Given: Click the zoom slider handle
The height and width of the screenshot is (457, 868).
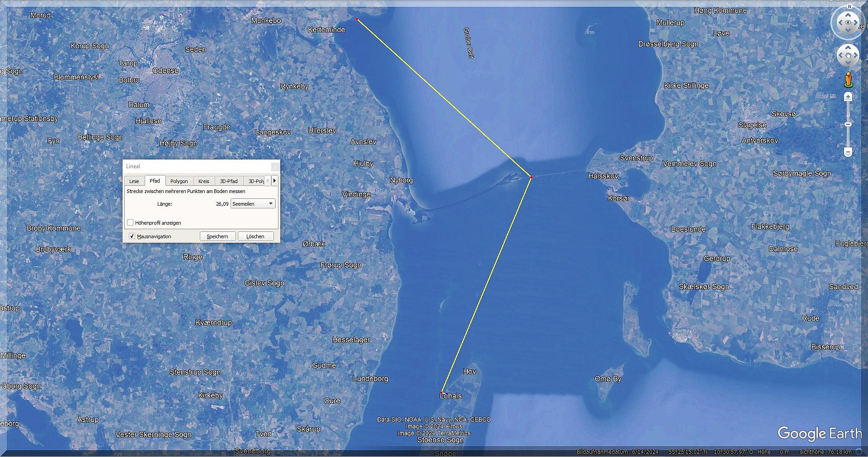Looking at the screenshot, I should click(848, 124).
